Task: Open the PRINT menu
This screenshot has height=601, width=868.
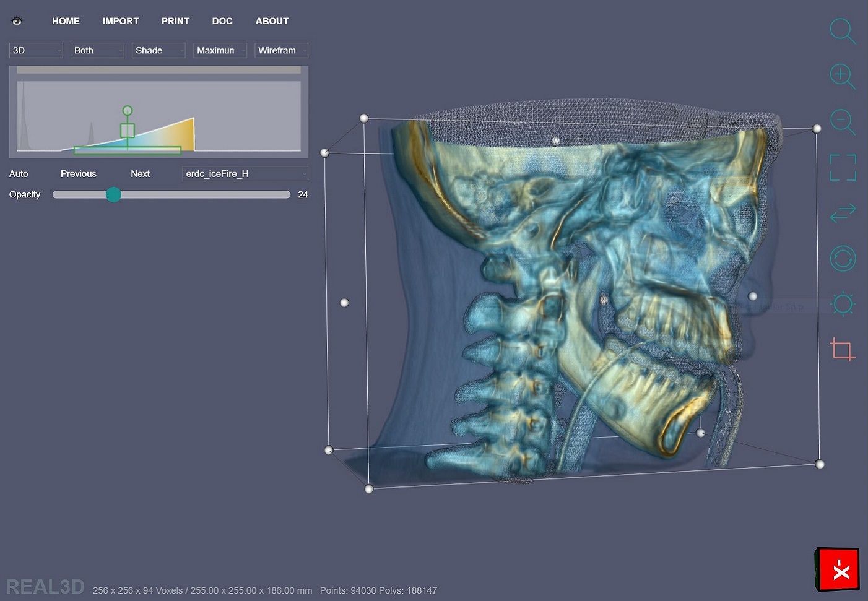Action: pos(175,21)
